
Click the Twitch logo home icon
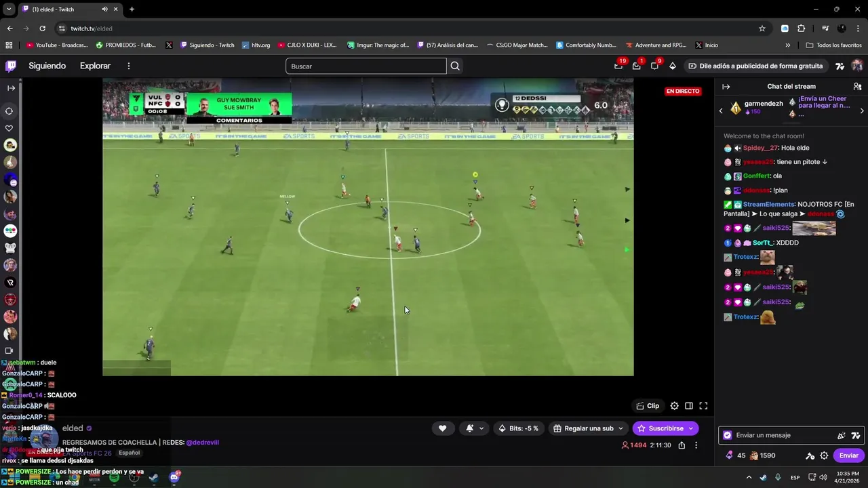pyautogui.click(x=11, y=66)
